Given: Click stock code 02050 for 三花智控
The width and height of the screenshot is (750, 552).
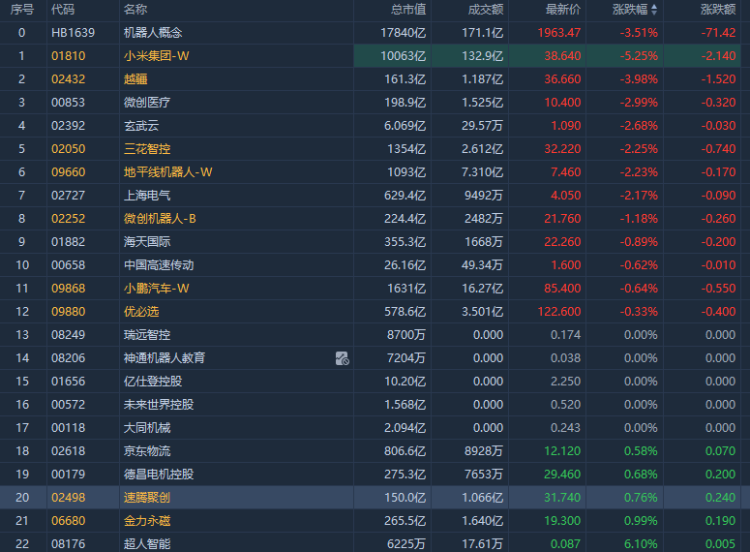Looking at the screenshot, I should (x=68, y=148).
